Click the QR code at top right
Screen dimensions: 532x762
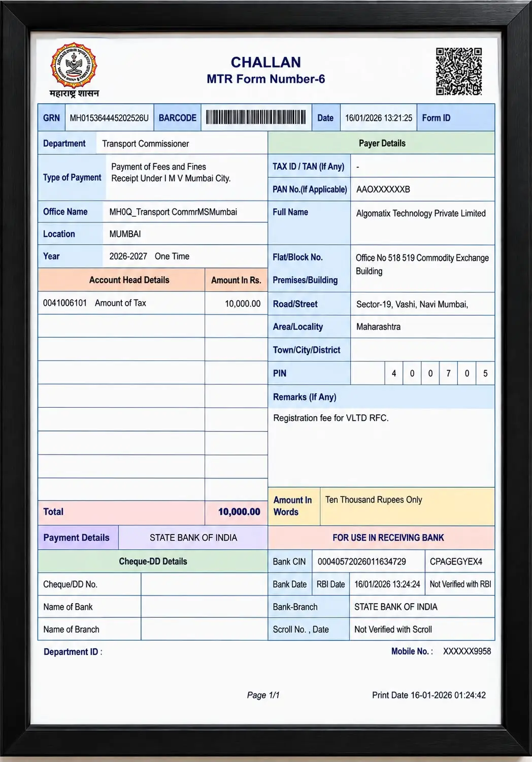pos(459,72)
